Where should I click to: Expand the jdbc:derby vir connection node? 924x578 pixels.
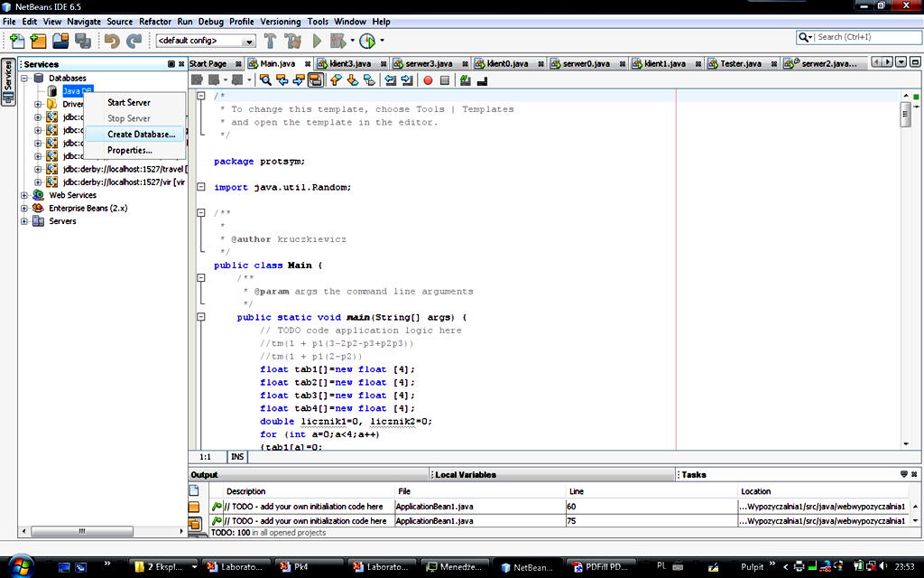click(x=38, y=182)
